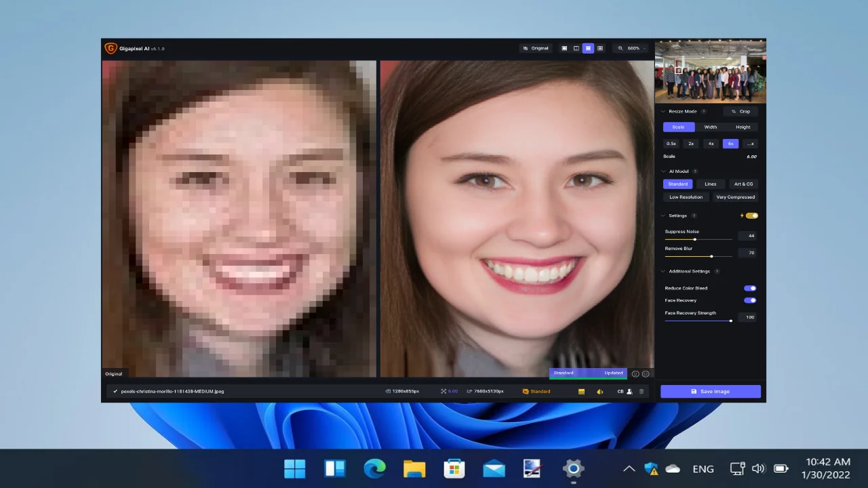Toggle Face Recovery switch

750,300
